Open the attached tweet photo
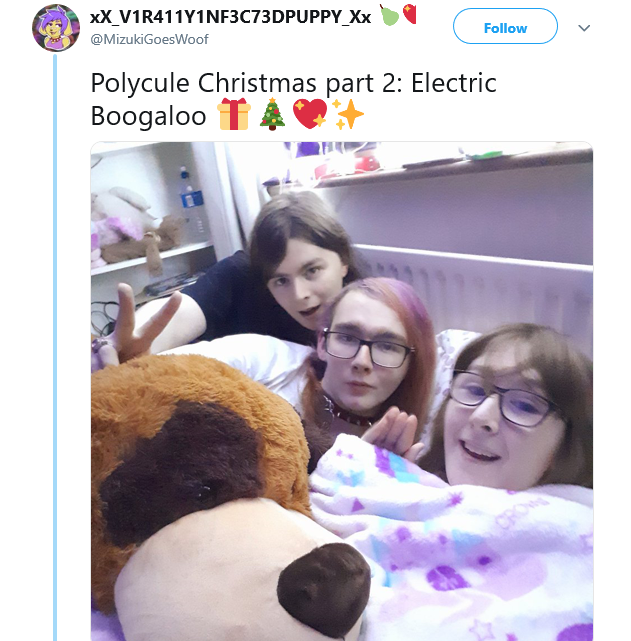The height and width of the screenshot is (641, 631). 342,391
